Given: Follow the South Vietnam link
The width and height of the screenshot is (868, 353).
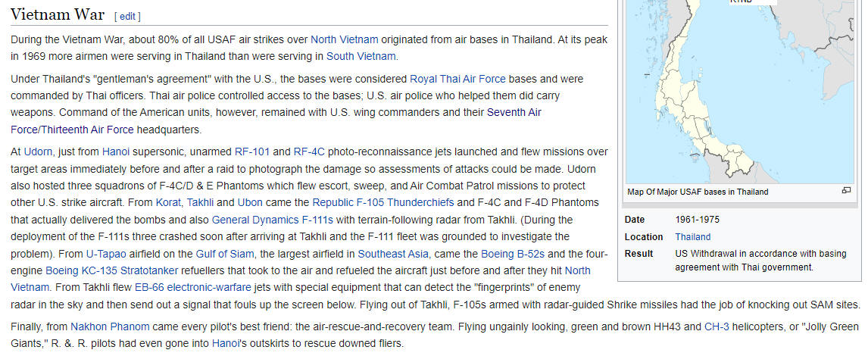Looking at the screenshot, I should [x=361, y=56].
